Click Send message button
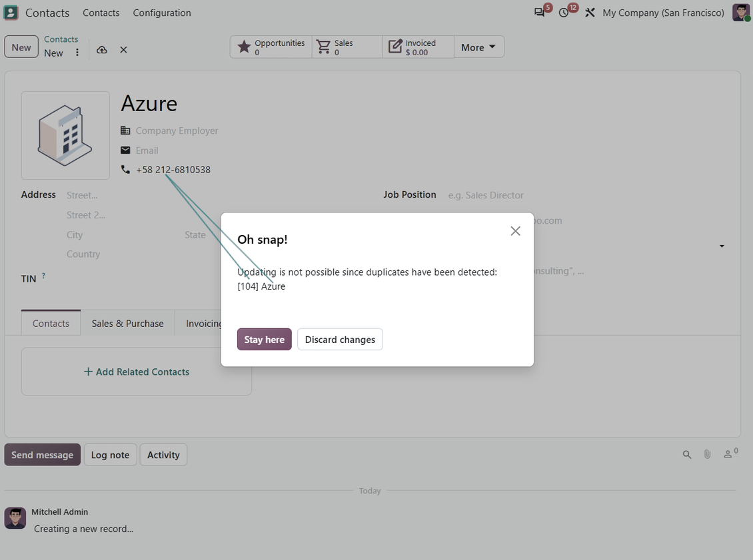Viewport: 753px width, 560px height. click(x=42, y=454)
